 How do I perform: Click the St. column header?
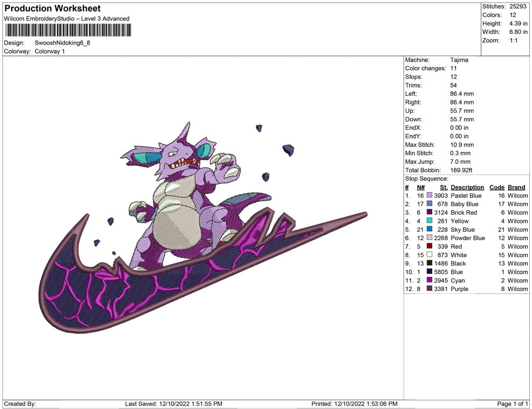[x=444, y=187]
